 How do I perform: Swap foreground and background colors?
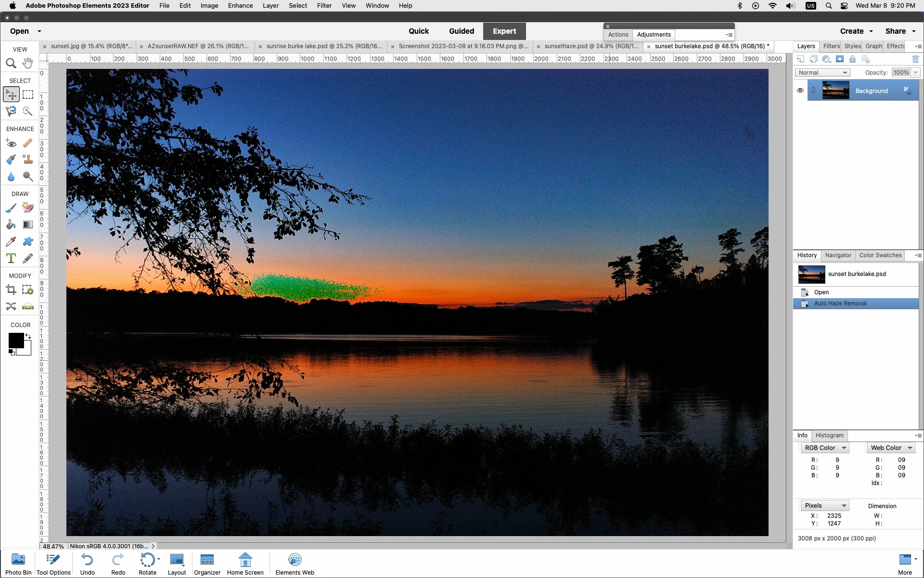pyautogui.click(x=28, y=336)
